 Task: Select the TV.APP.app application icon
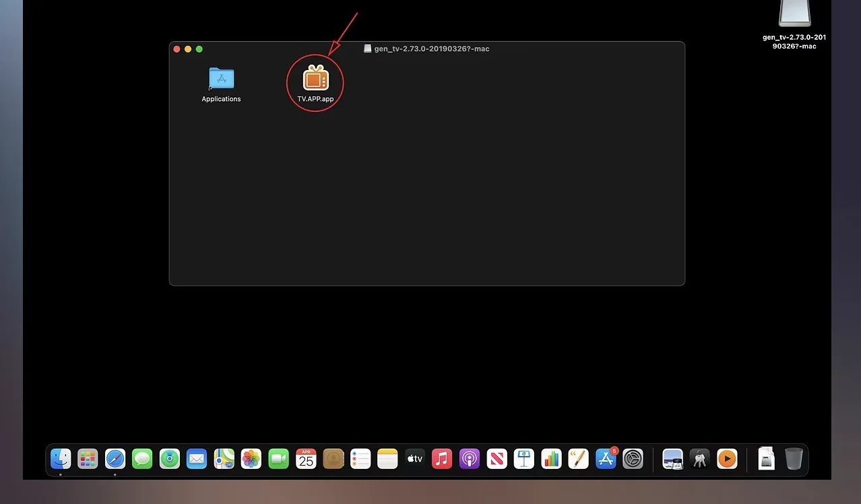point(315,78)
